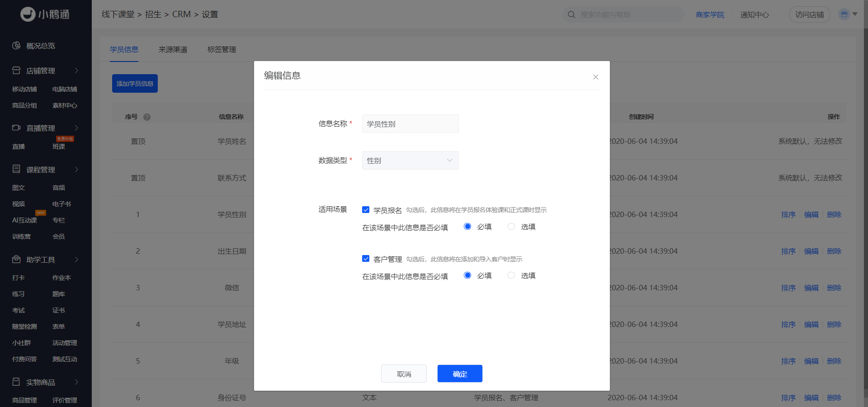Open 评价管理 menu item
Image resolution: width=868 pixels, height=407 pixels.
tap(65, 400)
